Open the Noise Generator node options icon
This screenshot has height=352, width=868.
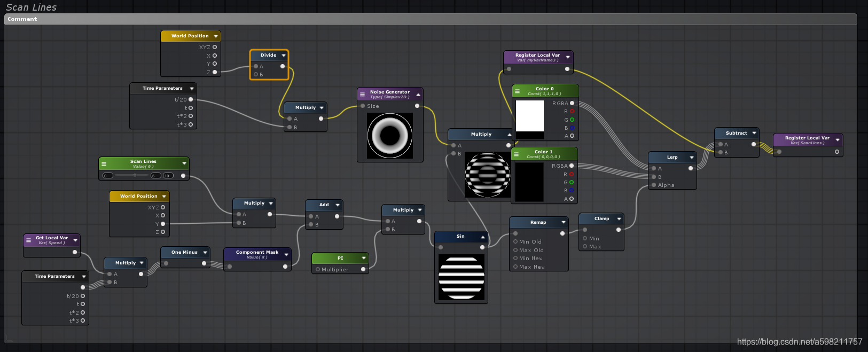(x=362, y=95)
